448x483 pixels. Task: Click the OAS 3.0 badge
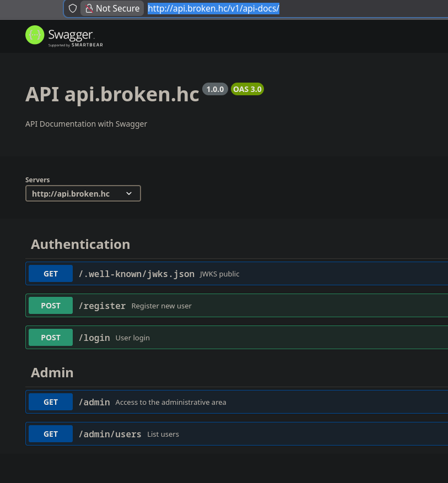tap(247, 89)
